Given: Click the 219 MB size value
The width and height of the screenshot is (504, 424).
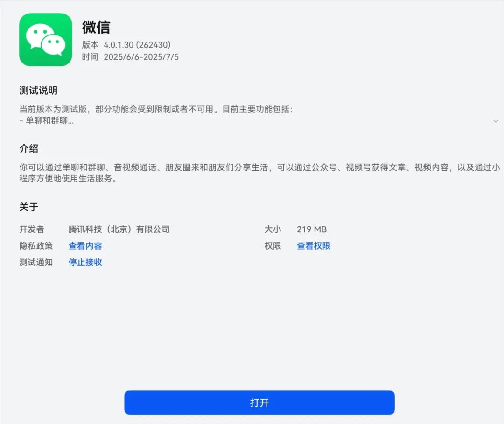Looking at the screenshot, I should tap(312, 229).
